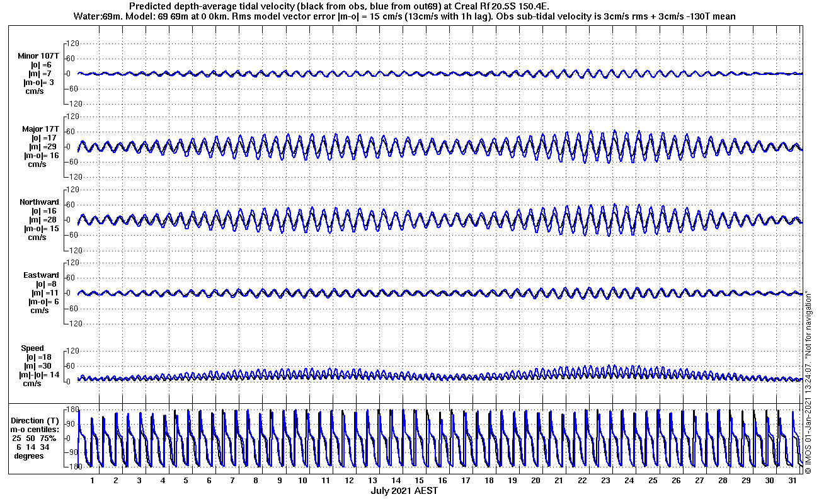Select the 'Minor 107T' panel label

pyautogui.click(x=38, y=56)
